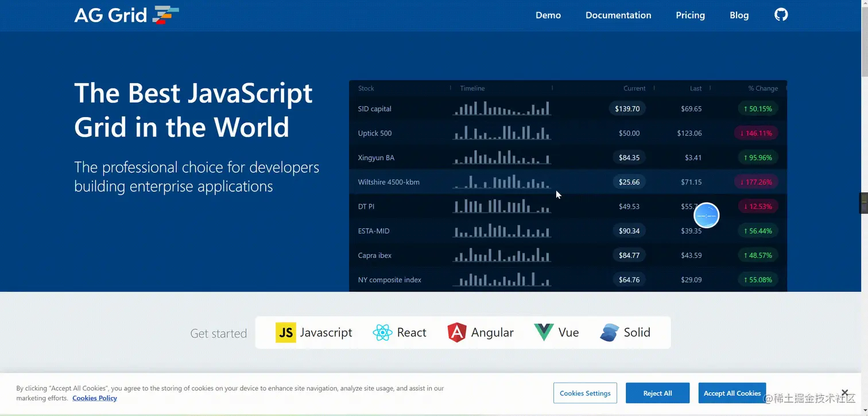This screenshot has width=868, height=416.
Task: Select the ESTA-MID row name
Action: (x=374, y=231)
